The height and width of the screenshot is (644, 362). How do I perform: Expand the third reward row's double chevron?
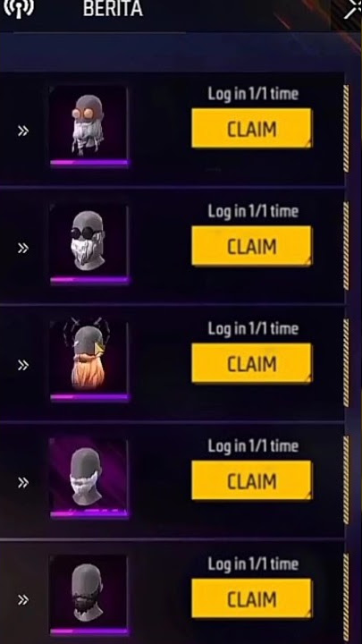pos(23,365)
